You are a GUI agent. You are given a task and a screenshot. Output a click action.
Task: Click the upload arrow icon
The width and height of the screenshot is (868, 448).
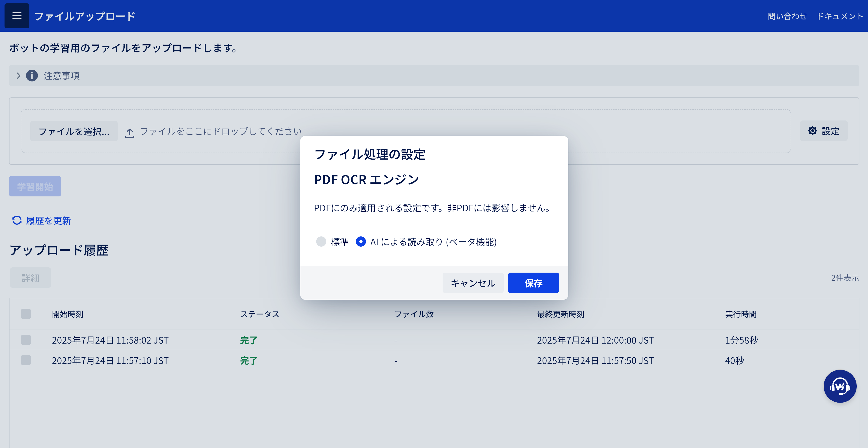coord(130,133)
